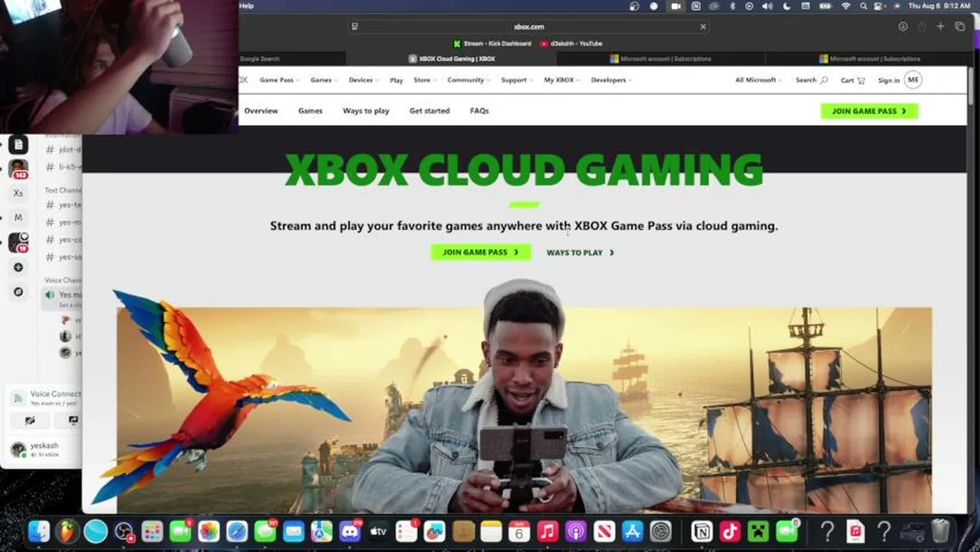Screen dimensions: 980x552
Task: Open Apple TV from the dock
Action: 378,531
